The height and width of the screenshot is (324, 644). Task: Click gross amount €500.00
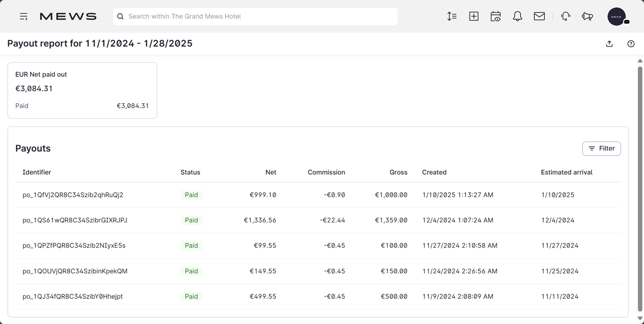pyautogui.click(x=394, y=296)
